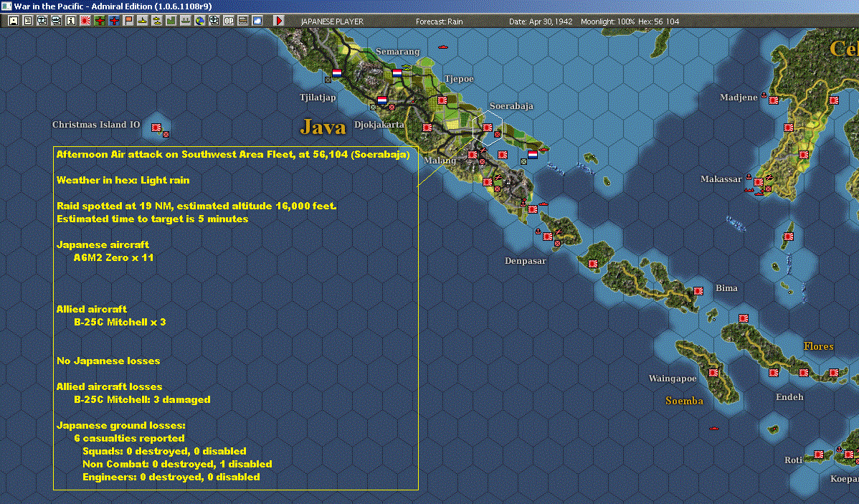Select the red plane on green icon
This screenshot has height=504, width=859.
point(100,21)
